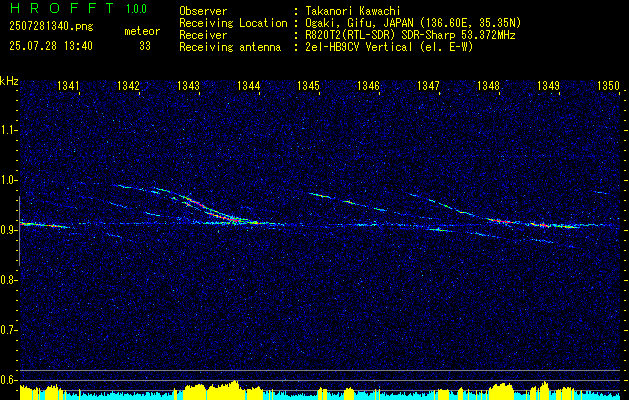Click the kHz axis unit label
Image resolution: width=629 pixels, height=400 pixels.
click(x=9, y=81)
